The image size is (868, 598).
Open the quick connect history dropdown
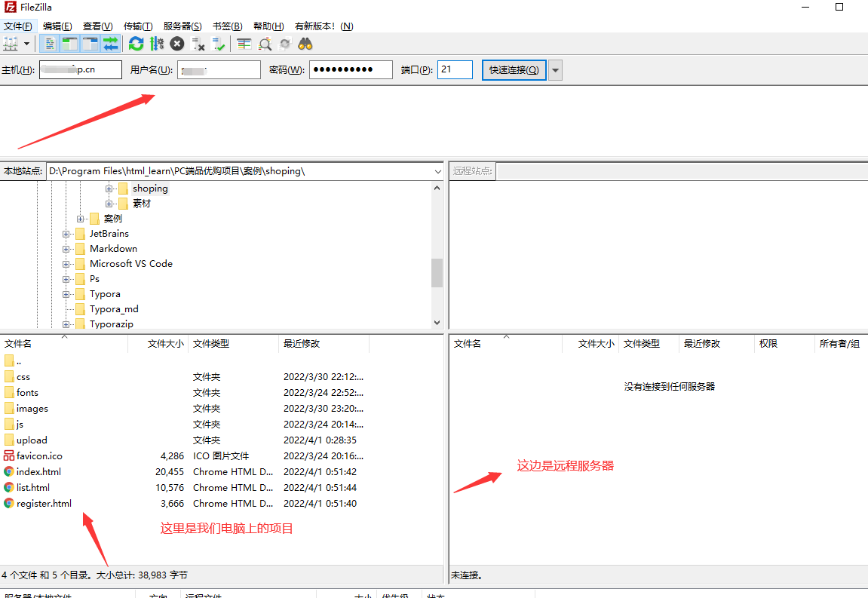[555, 70]
